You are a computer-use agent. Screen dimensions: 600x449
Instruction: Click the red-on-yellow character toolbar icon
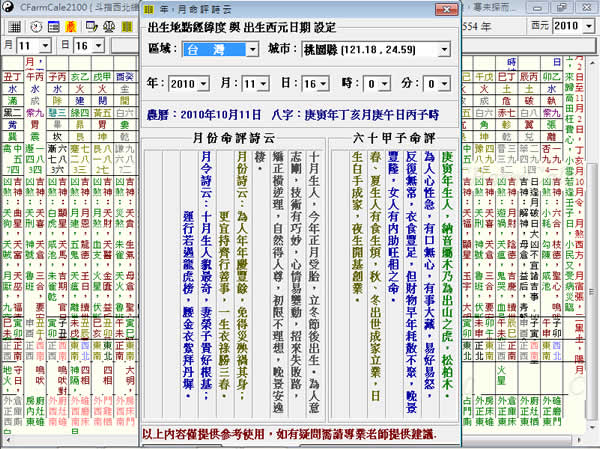(x=71, y=27)
